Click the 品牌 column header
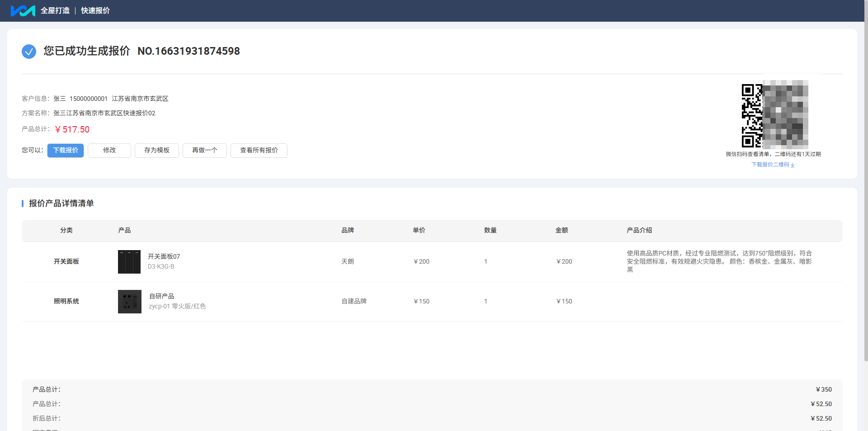This screenshot has width=868, height=431. (x=348, y=230)
